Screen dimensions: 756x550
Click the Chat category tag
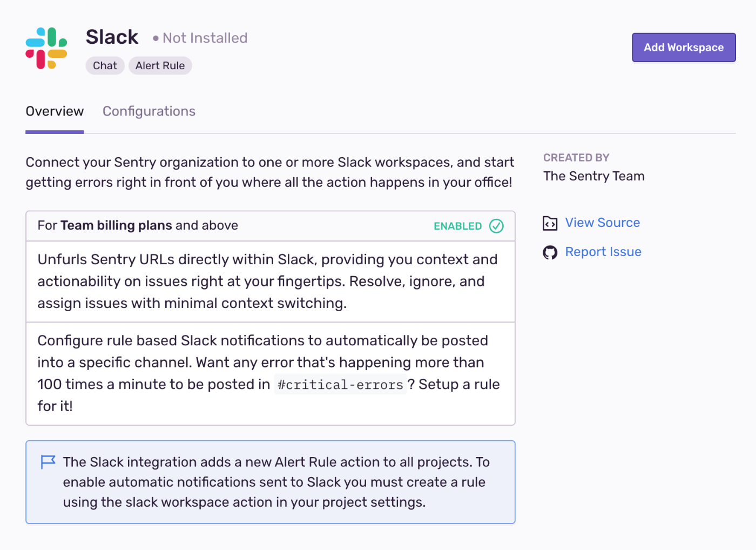[x=105, y=65]
